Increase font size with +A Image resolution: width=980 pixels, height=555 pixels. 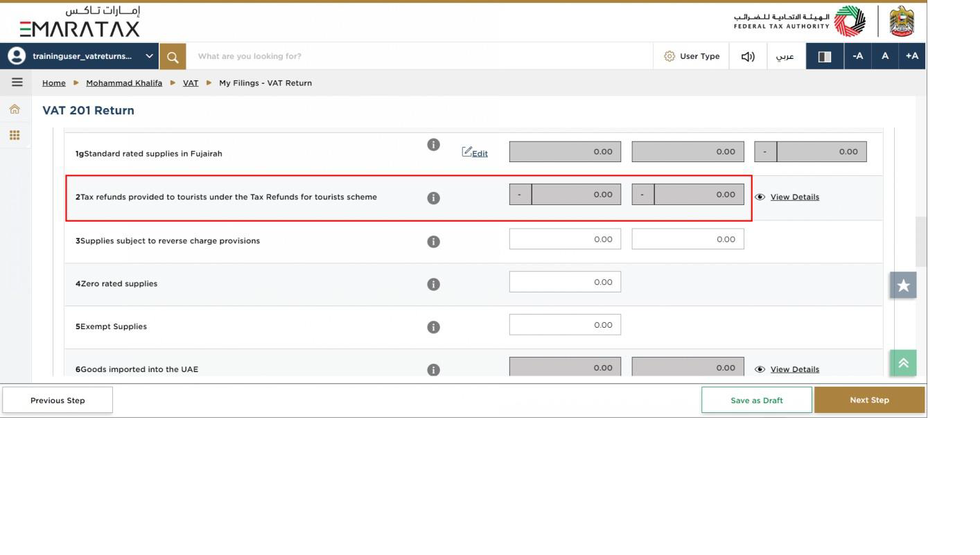[x=912, y=56]
